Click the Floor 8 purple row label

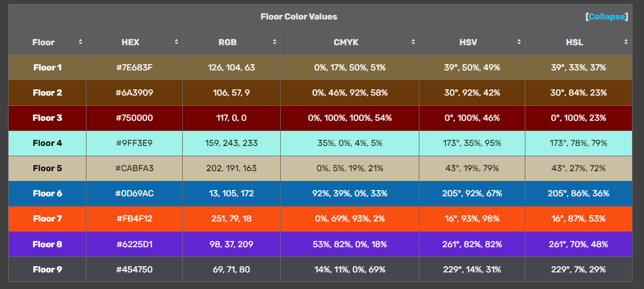48,244
